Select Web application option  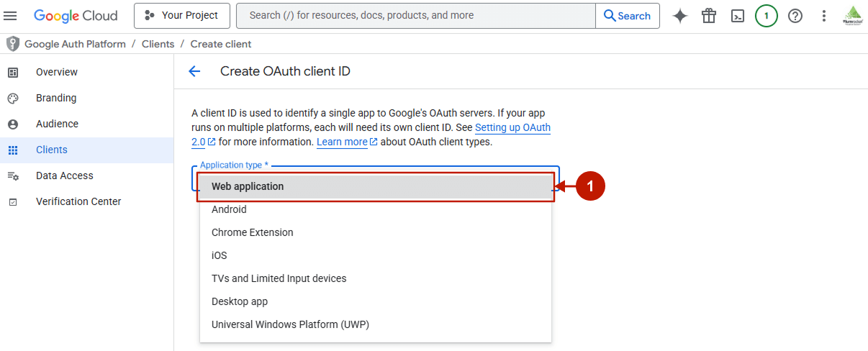pyautogui.click(x=375, y=186)
